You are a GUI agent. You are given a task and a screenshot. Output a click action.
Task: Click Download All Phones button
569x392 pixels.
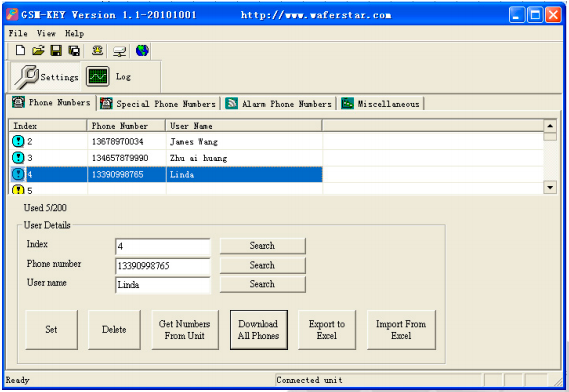tap(259, 330)
